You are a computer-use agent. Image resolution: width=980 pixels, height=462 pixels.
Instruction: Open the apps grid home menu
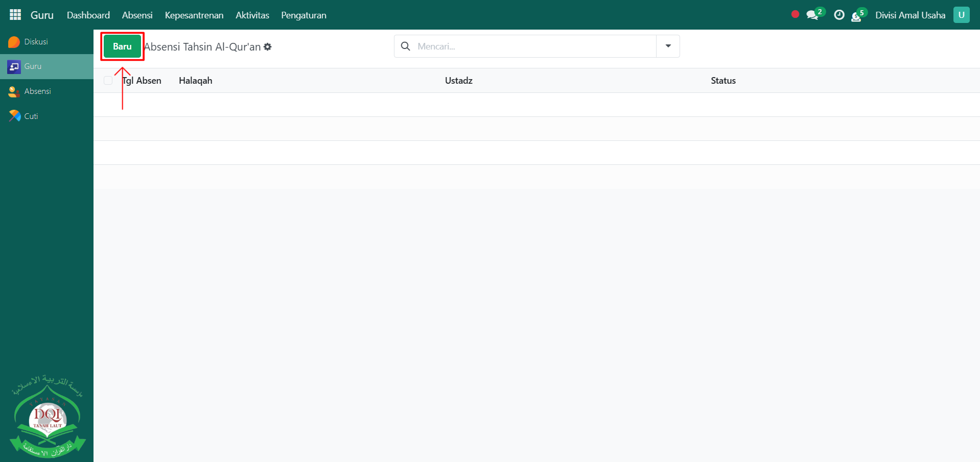[15, 15]
